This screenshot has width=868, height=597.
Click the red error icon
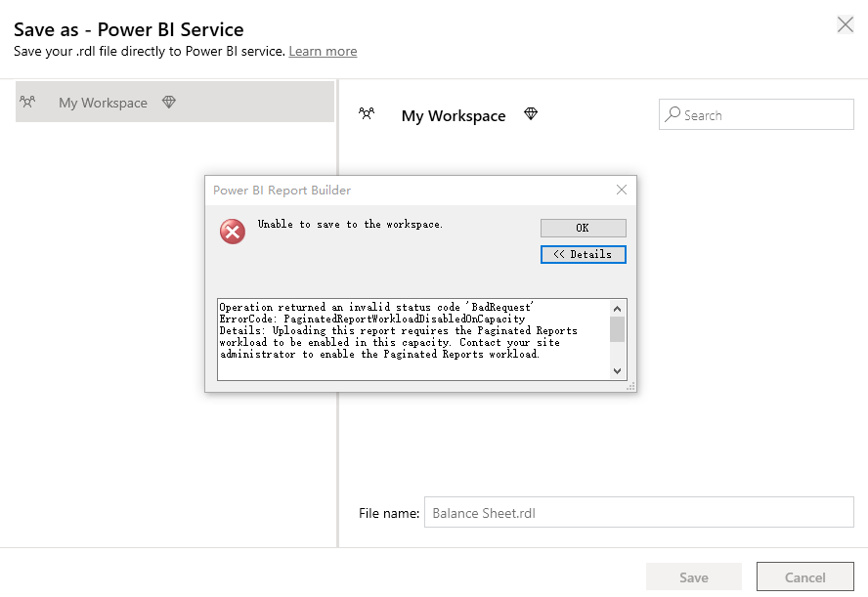tap(233, 232)
